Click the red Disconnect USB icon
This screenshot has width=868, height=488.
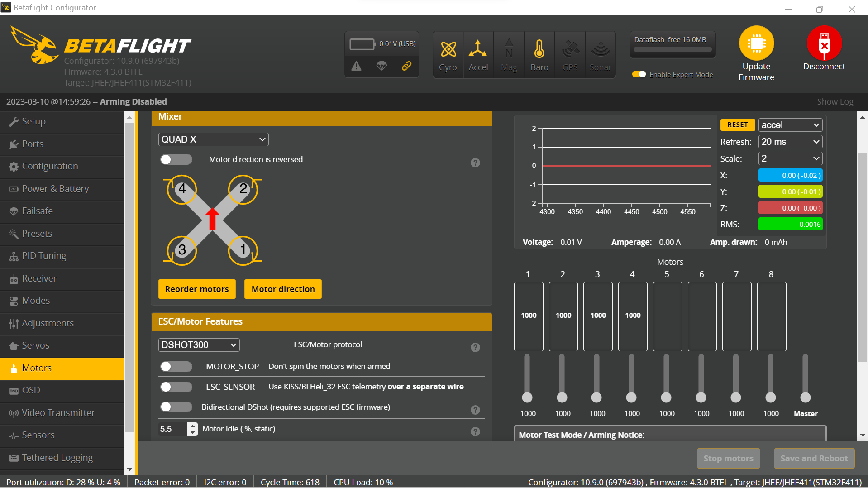(824, 43)
